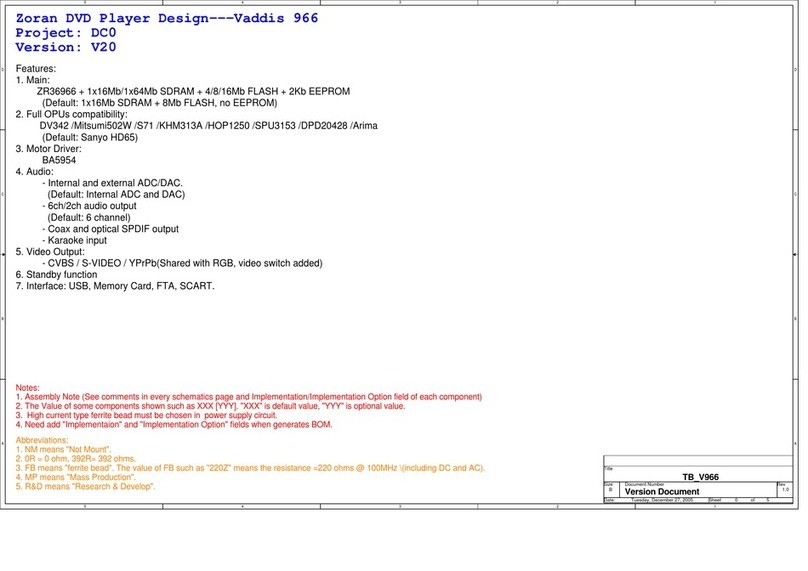The height and width of the screenshot is (571, 808).
Task: Click '(Default: Sanyo HD65)' text
Action: tap(90, 137)
